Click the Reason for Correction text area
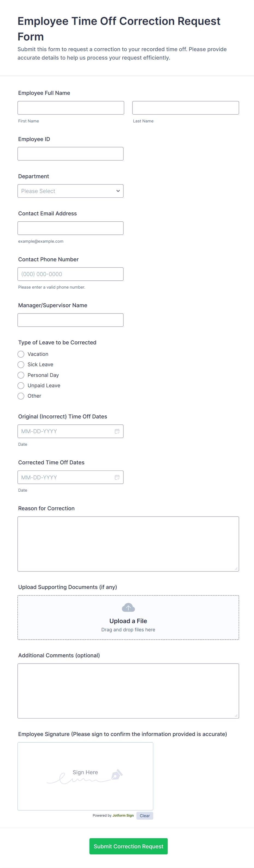The image size is (254, 868). 128,544
